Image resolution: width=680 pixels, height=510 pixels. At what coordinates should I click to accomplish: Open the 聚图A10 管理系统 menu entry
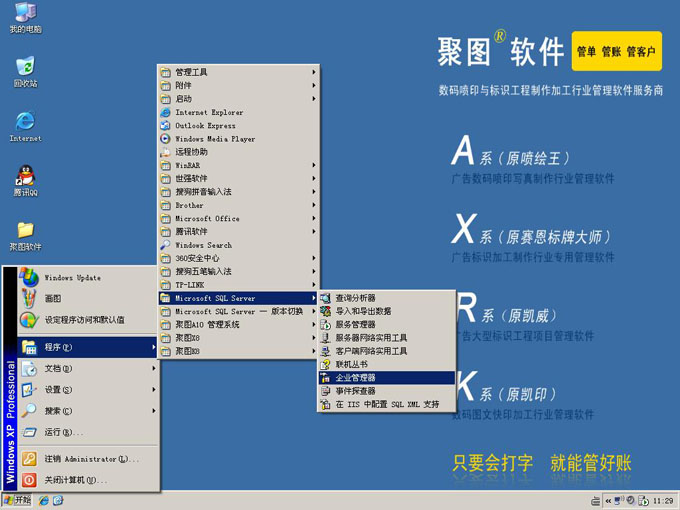click(x=238, y=324)
